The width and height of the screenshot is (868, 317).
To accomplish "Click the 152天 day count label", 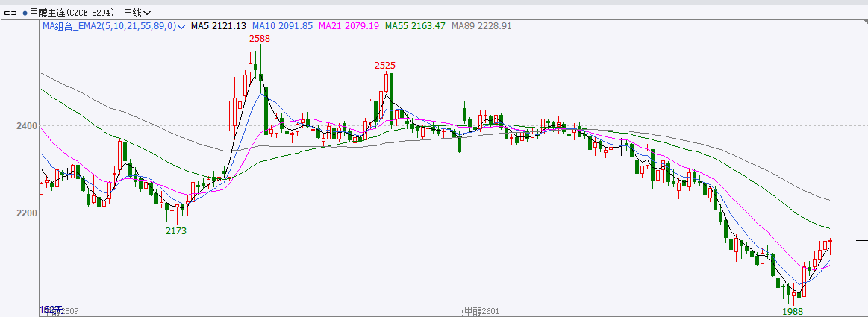I will pyautogui.click(x=51, y=310).
